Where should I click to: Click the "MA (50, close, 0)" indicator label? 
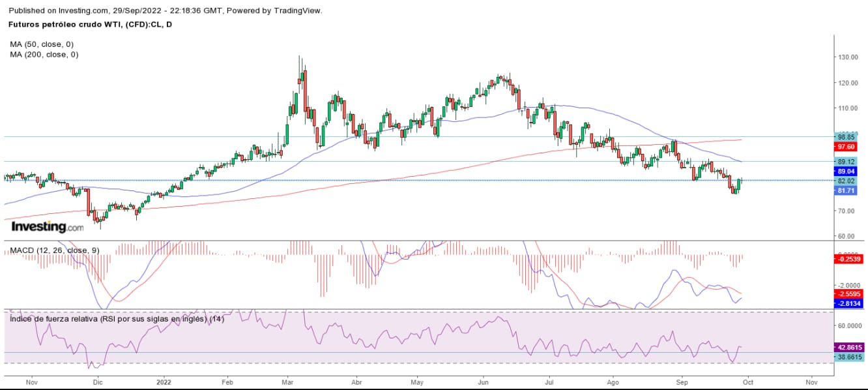tap(42, 44)
